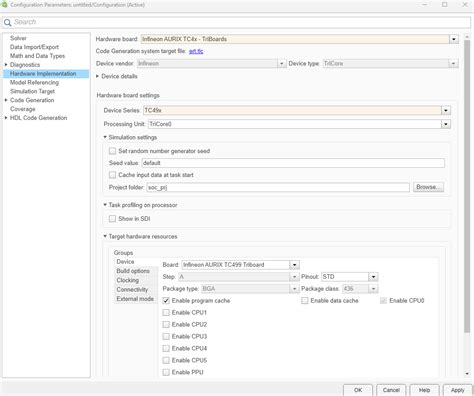Expand Device details section
Image resolution: width=474 pixels, height=396 pixels.
[x=98, y=76]
